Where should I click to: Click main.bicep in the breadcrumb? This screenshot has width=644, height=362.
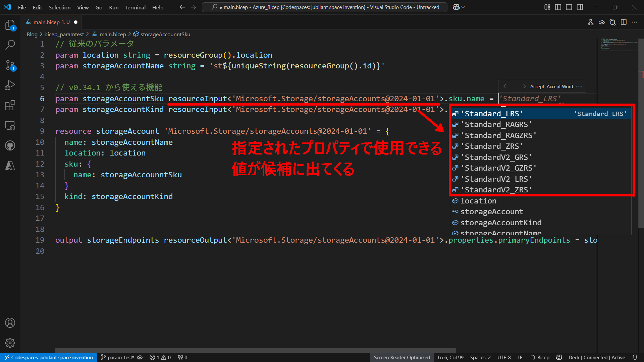113,34
